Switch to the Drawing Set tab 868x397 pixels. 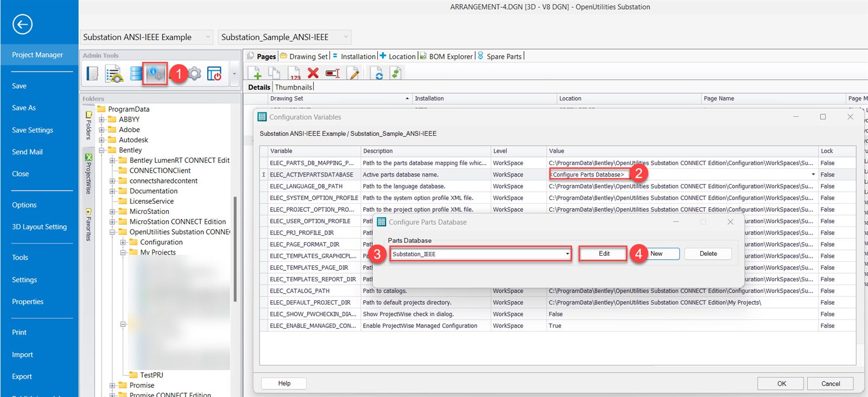pos(305,56)
